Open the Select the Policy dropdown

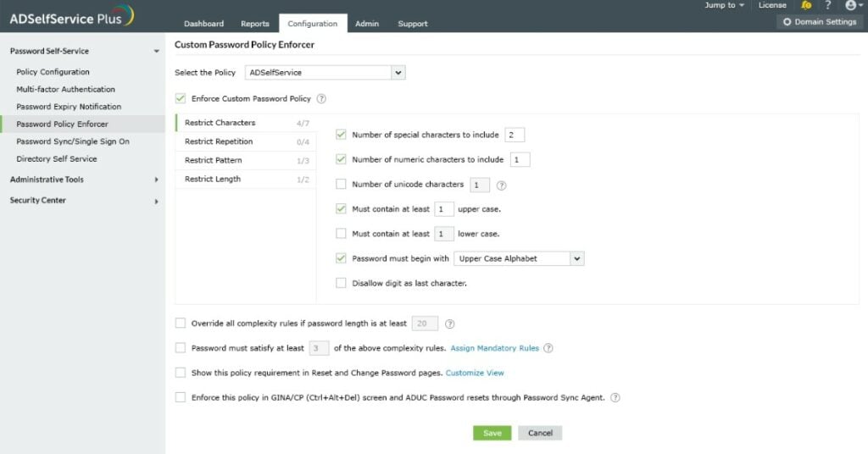325,73
